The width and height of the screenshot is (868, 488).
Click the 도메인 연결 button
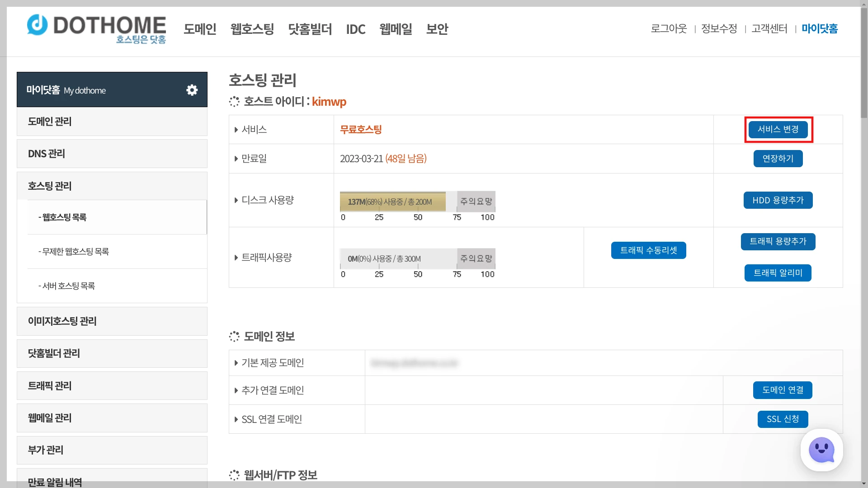coord(783,390)
